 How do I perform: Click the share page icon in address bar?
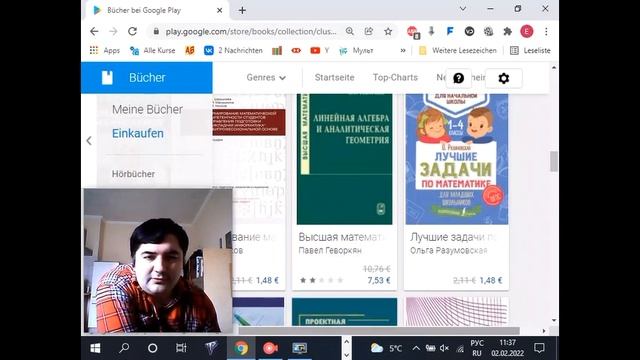(369, 31)
